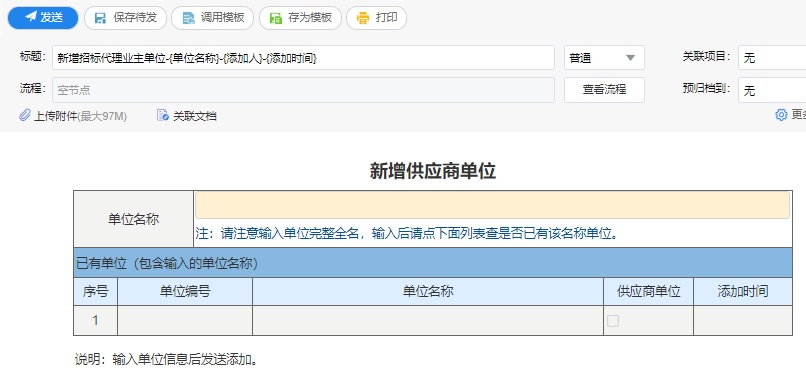Click the 供应商单位 column header
This screenshot has height=377, width=806.
coord(649,292)
